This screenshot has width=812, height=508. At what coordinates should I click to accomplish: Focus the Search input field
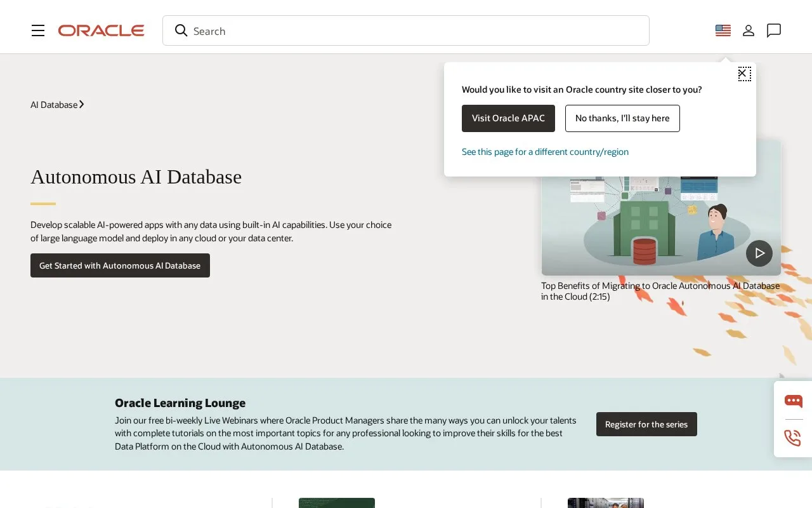(x=406, y=30)
